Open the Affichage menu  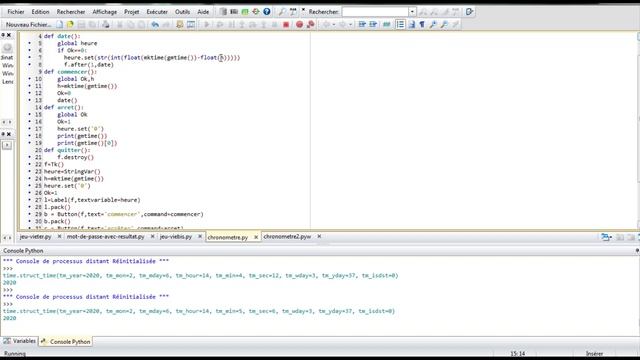104,12
